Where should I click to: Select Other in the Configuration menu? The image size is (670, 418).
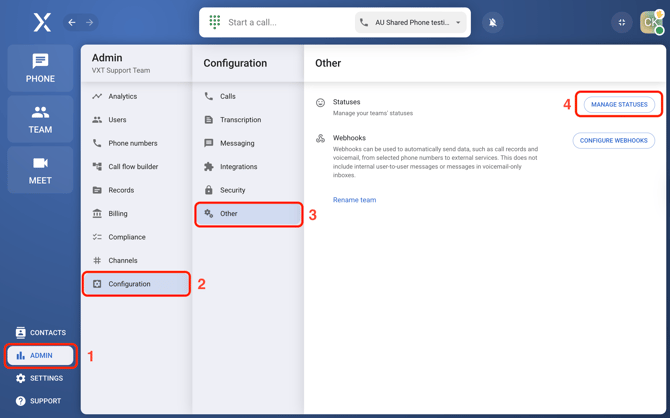tap(248, 214)
